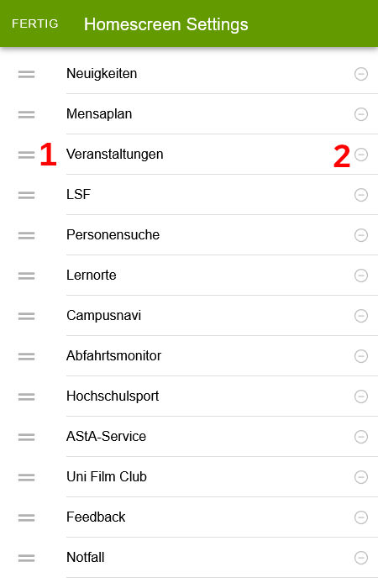Tap the handle next to Notfall
Viewport: 378px width, 588px height.
[x=26, y=558]
